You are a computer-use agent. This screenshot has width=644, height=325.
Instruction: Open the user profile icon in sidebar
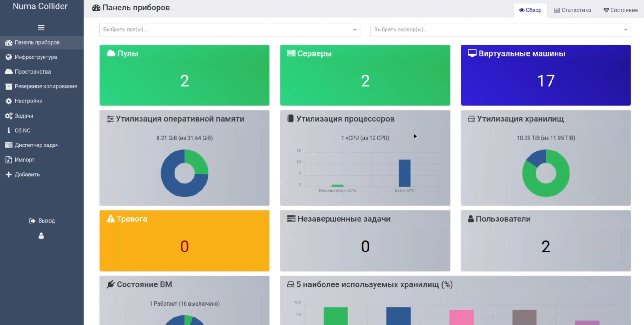[x=41, y=236]
